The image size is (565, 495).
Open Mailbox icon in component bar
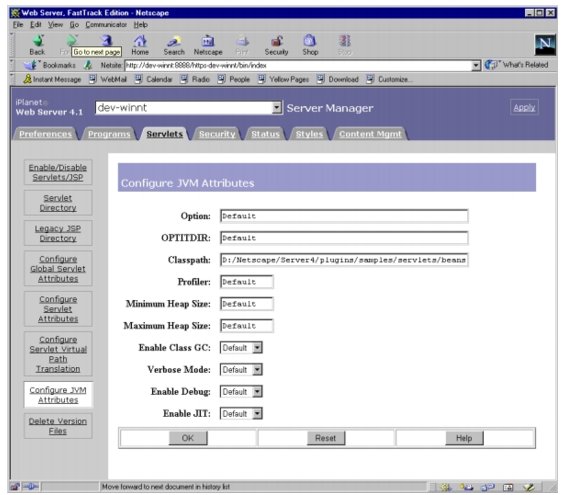(467, 487)
